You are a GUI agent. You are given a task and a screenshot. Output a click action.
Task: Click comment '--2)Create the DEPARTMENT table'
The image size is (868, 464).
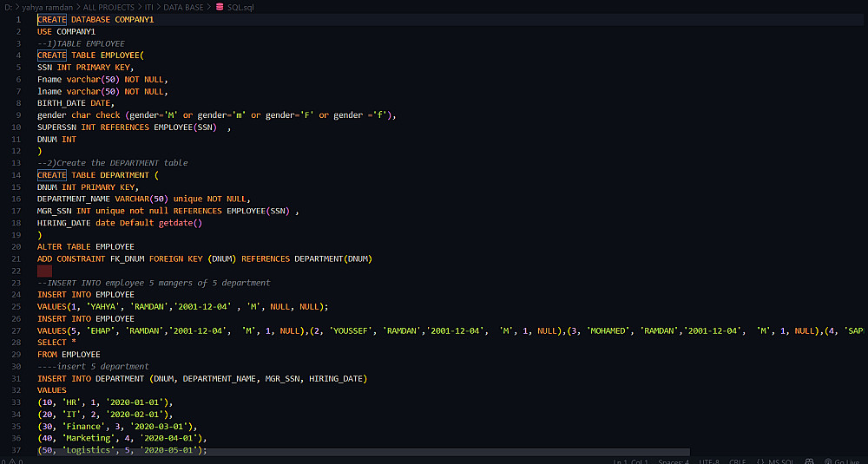point(112,162)
